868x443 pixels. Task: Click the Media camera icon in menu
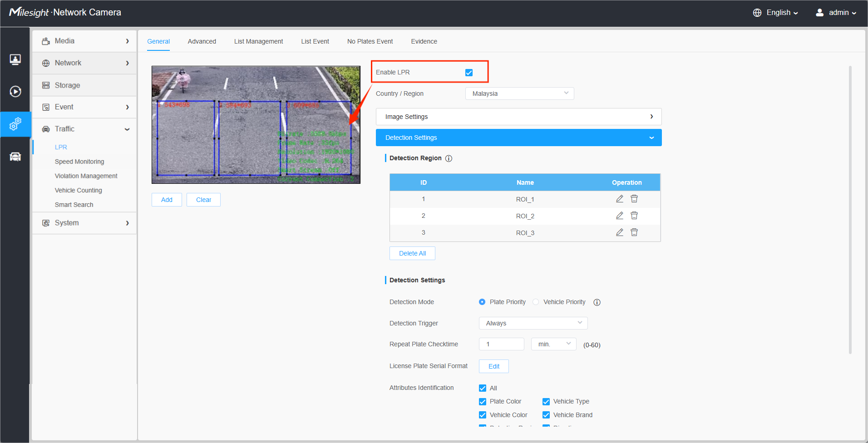click(x=46, y=41)
